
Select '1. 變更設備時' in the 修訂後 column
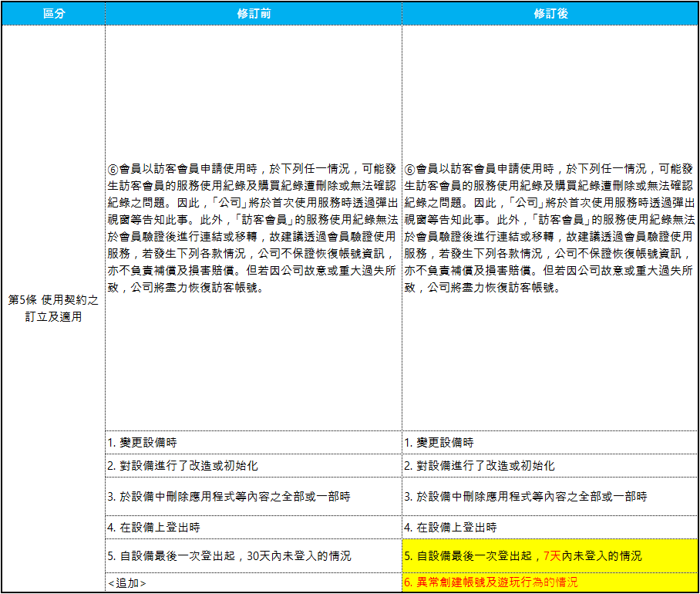439,442
